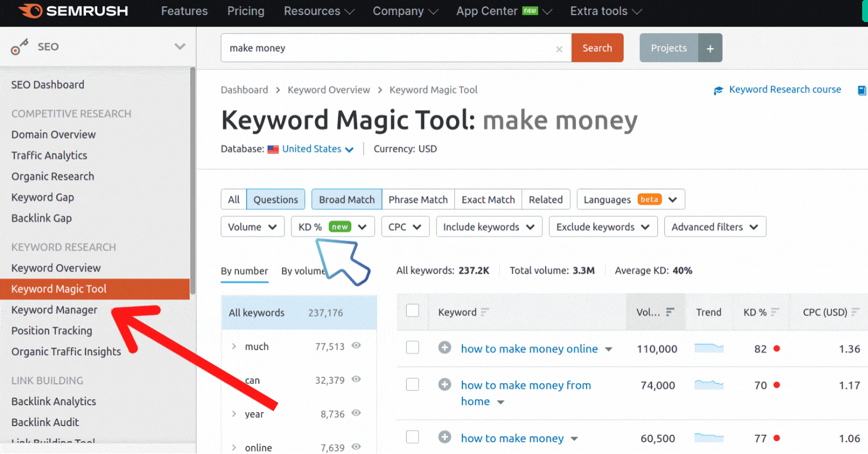Collapse the SEO sidebar section chevron
This screenshot has height=454, width=868.
coord(180,47)
